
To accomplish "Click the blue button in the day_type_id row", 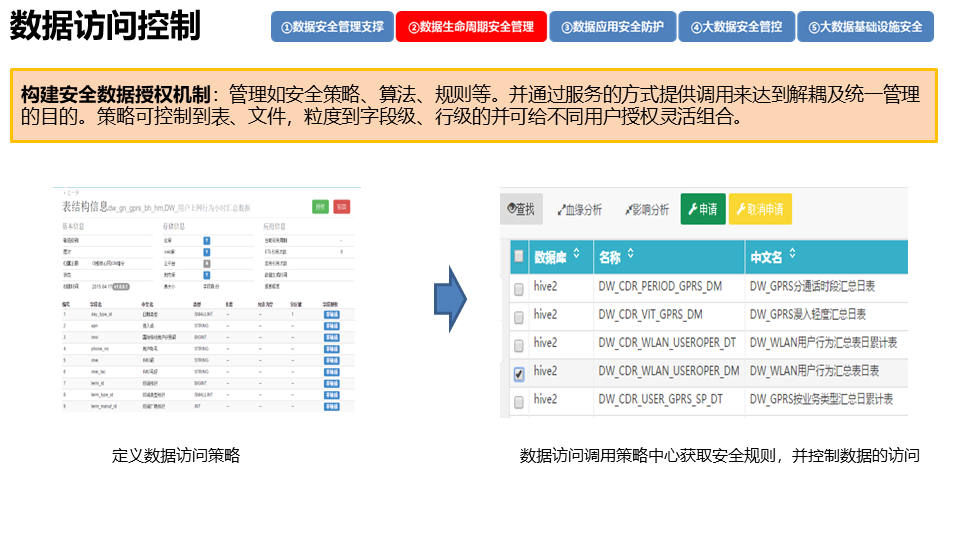I will tap(331, 315).
